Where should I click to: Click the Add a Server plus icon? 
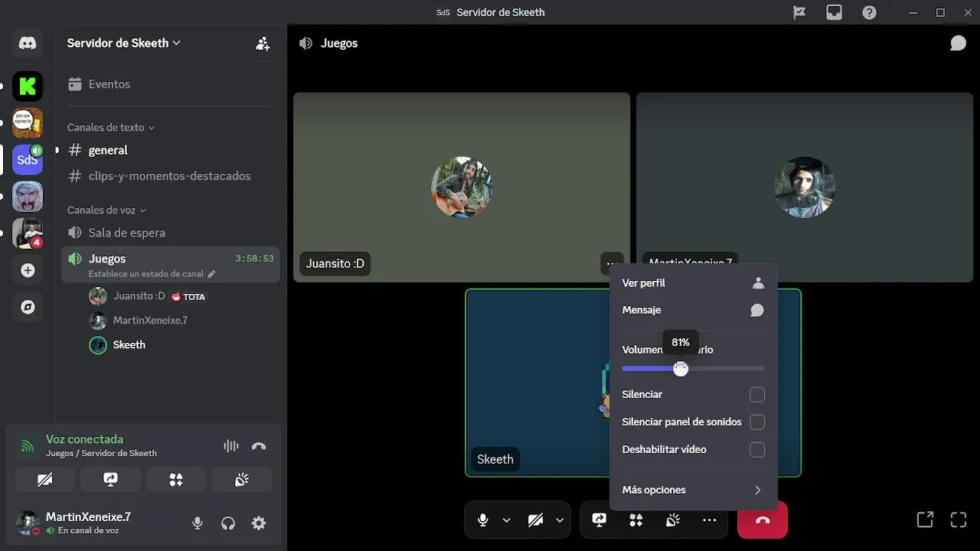(28, 270)
